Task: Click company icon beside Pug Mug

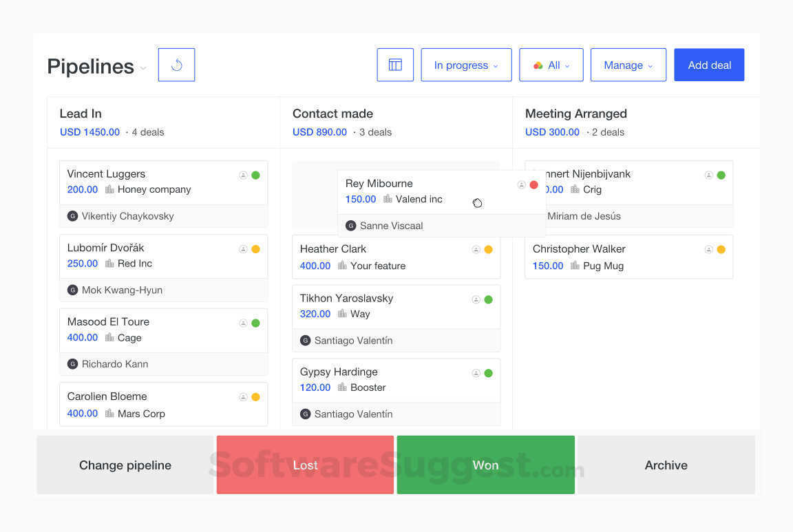Action: [575, 266]
